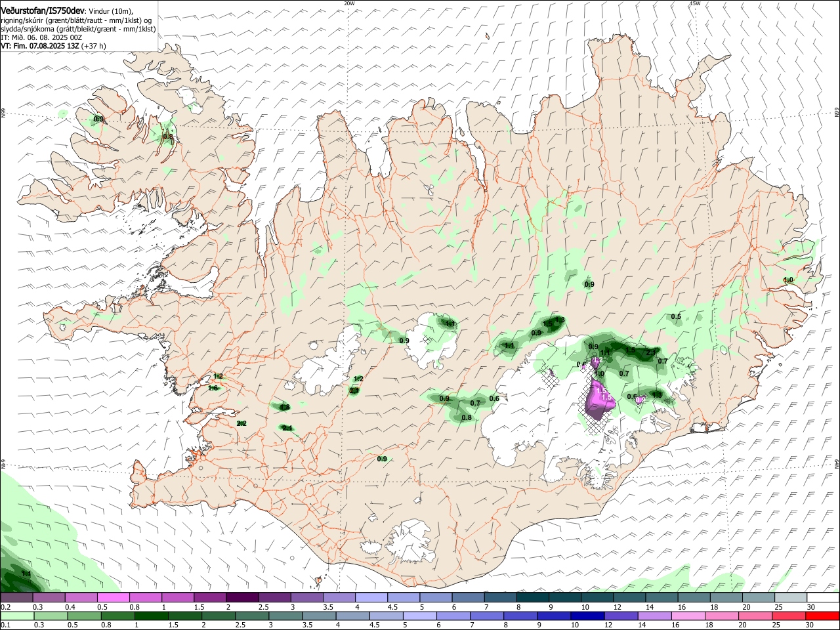Choose the snow scale swatch labeled 0.3
This screenshot has height=630, width=840.
pos(49,598)
